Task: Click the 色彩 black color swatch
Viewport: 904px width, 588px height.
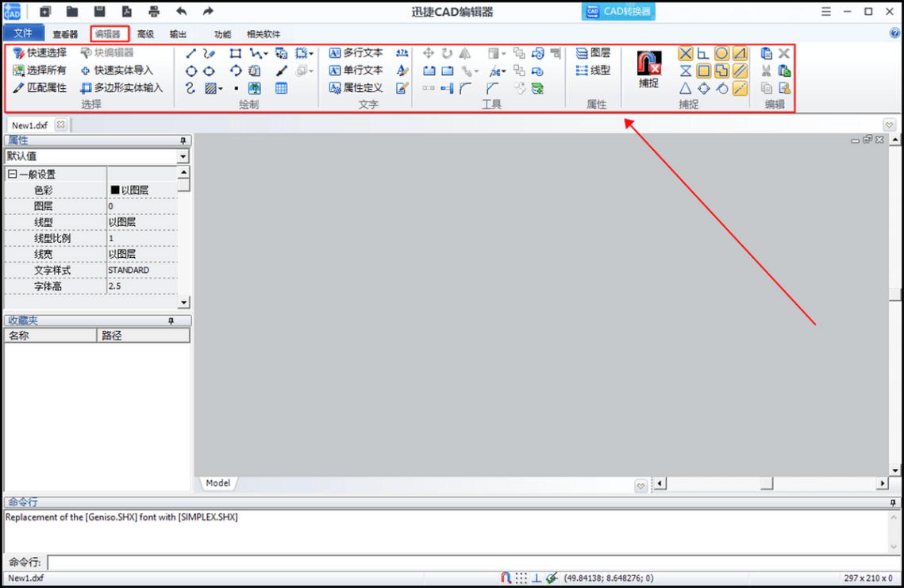Action: click(x=115, y=190)
